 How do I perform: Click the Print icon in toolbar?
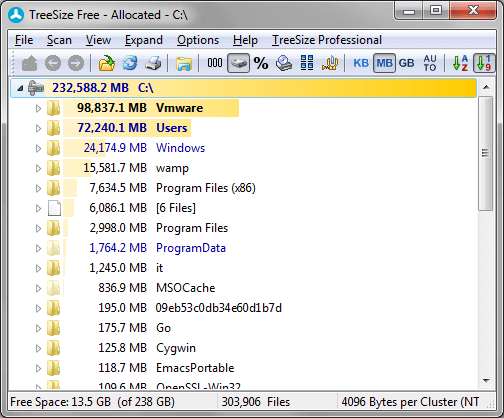click(x=153, y=63)
